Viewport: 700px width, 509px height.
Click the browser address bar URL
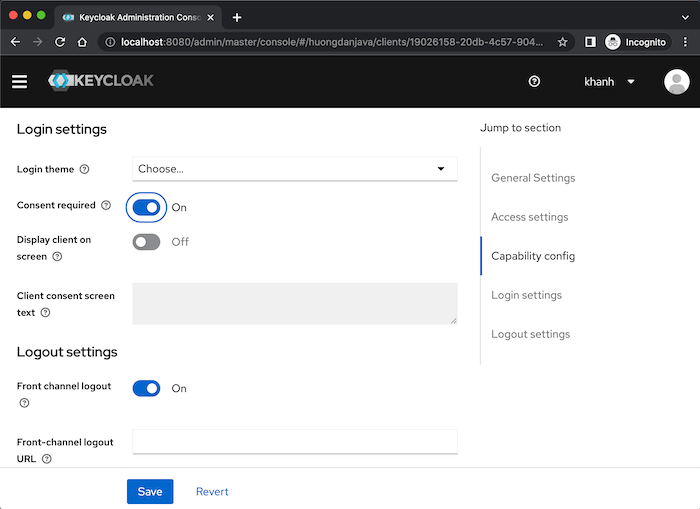coord(332,42)
